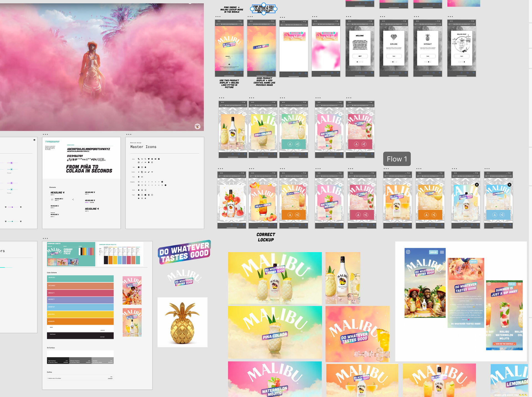The width and height of the screenshot is (532, 397).
Task: Click the copy icon in Master Icons
Action: (x=142, y=172)
